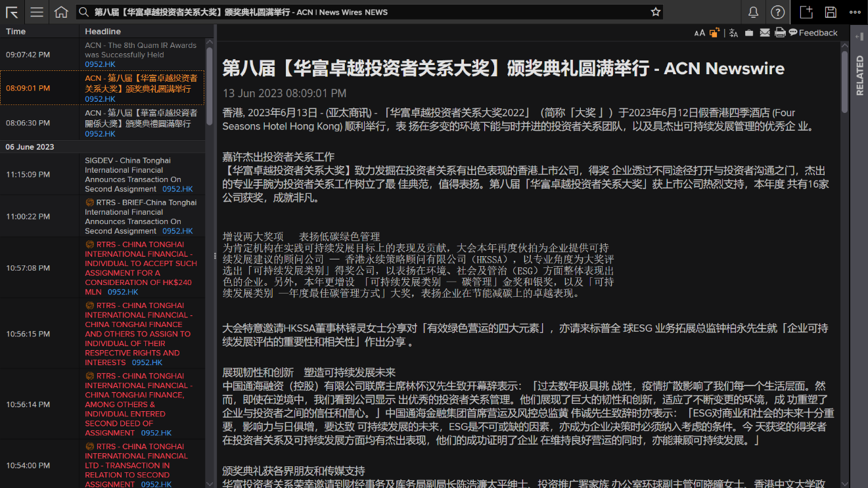This screenshot has height=488, width=868.
Task: Sort by the Headline column header
Action: click(x=103, y=32)
